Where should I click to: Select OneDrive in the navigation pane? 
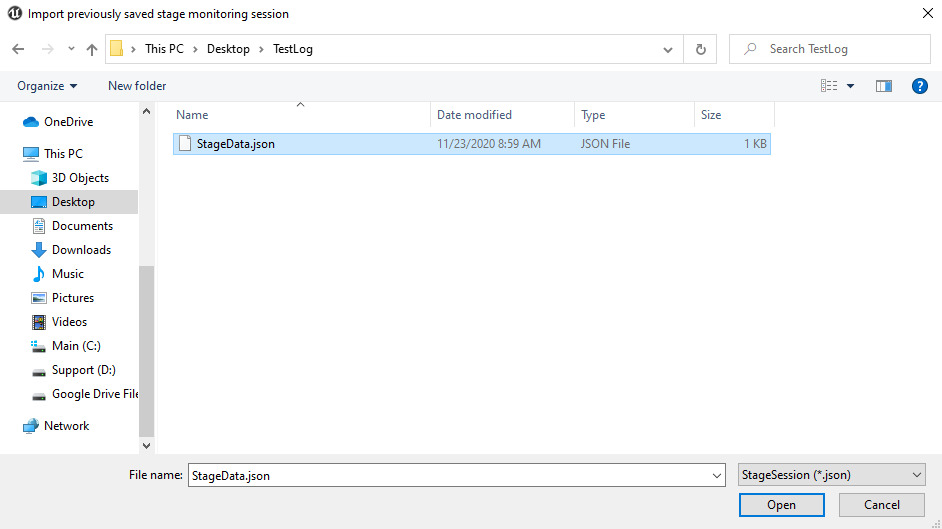pyautogui.click(x=68, y=122)
